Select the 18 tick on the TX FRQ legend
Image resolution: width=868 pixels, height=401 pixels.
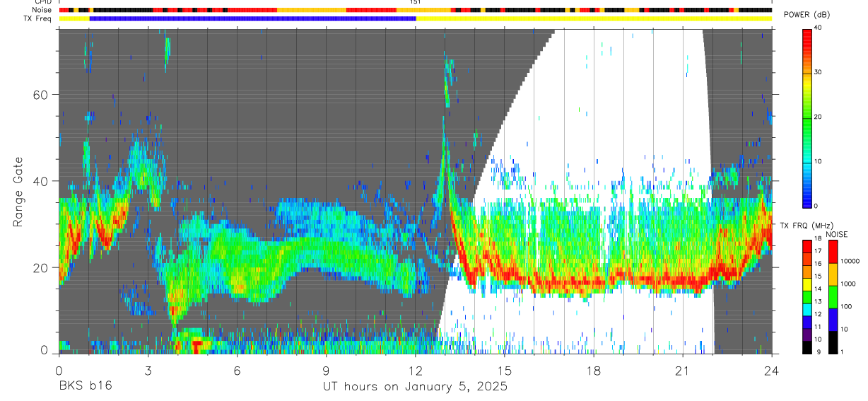click(x=816, y=239)
